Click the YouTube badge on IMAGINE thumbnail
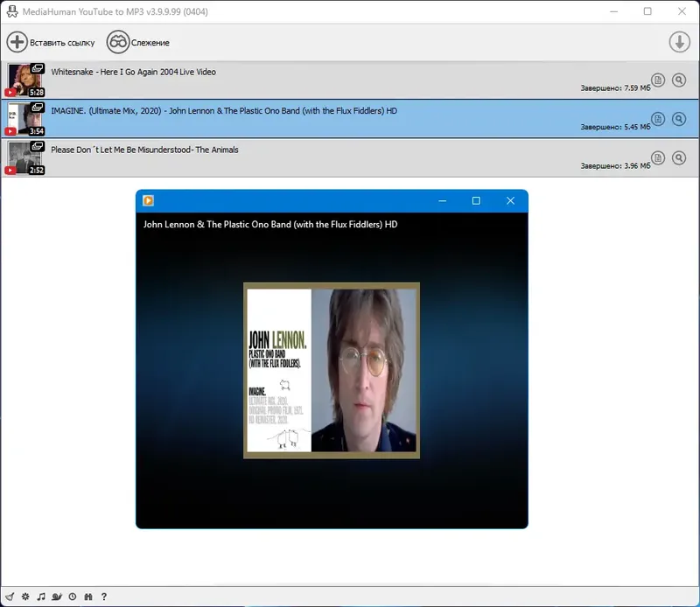Viewport: 700px width, 607px height. [x=10, y=131]
